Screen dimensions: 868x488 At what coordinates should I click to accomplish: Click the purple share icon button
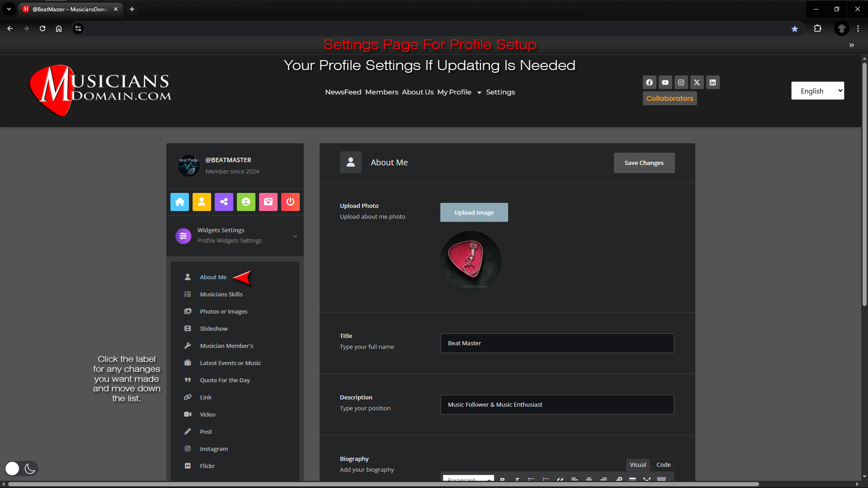(224, 202)
